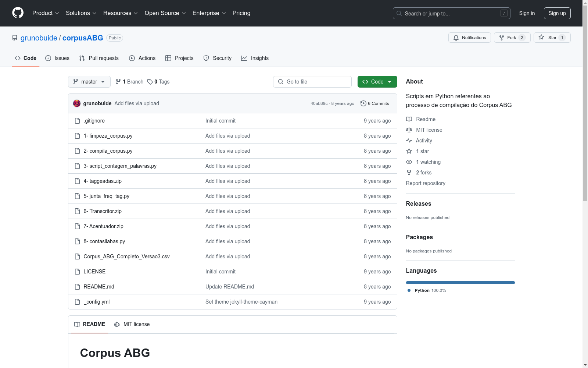Click the commit history clock icon
The width and height of the screenshot is (588, 368).
(x=363, y=103)
